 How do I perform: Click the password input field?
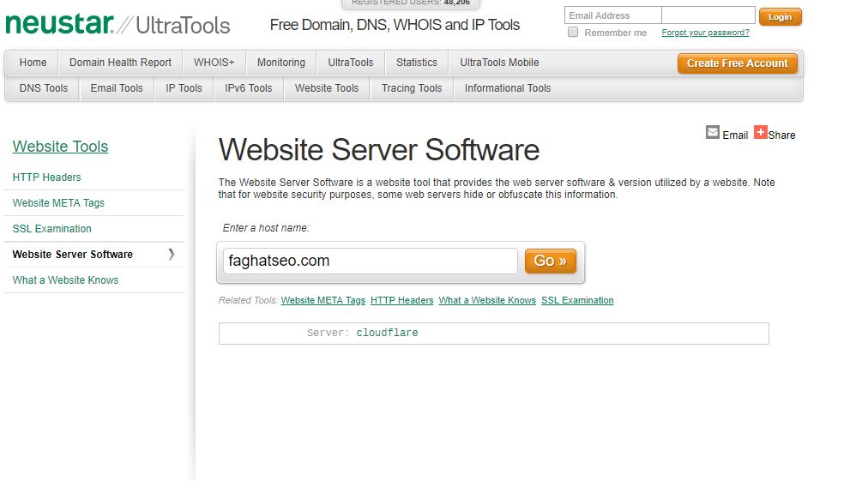tap(708, 15)
